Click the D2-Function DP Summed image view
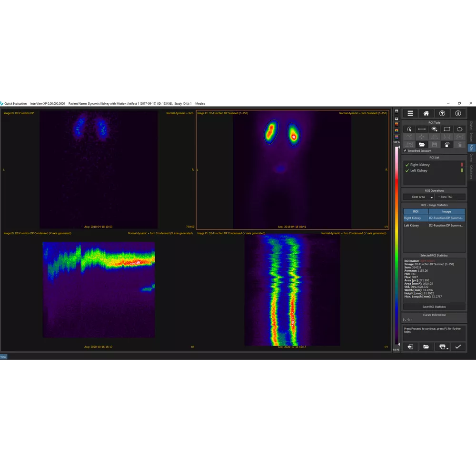 (x=292, y=169)
